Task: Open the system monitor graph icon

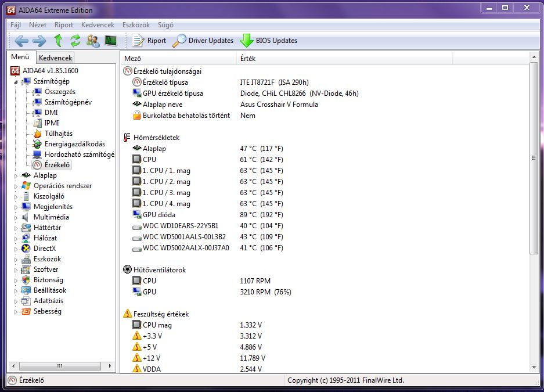Action: pos(111,41)
